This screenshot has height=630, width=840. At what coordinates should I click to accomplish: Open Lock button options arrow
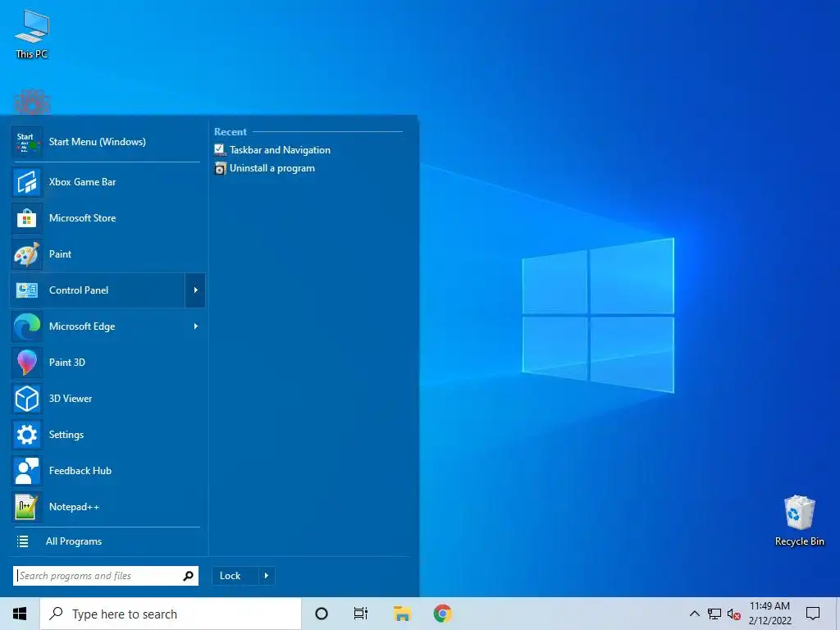pyautogui.click(x=267, y=576)
